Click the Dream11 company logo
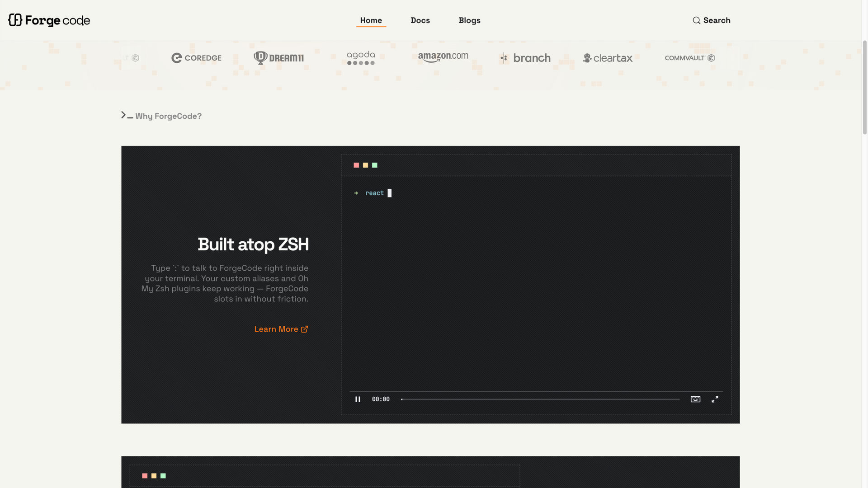Image resolution: width=868 pixels, height=488 pixels. pos(278,58)
